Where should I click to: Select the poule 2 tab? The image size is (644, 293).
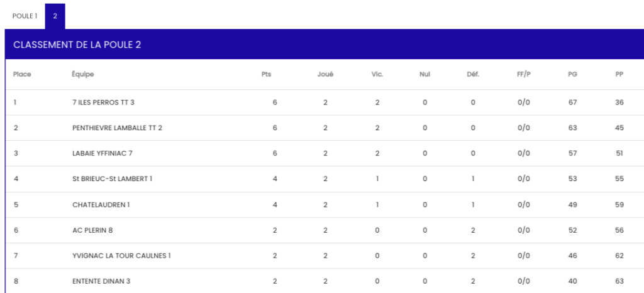point(55,16)
